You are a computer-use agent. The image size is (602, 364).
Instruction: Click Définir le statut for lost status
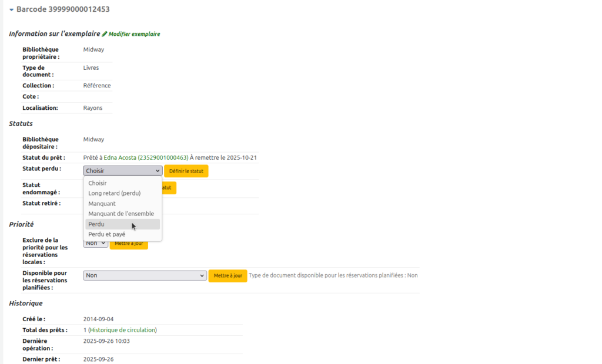[x=186, y=171]
